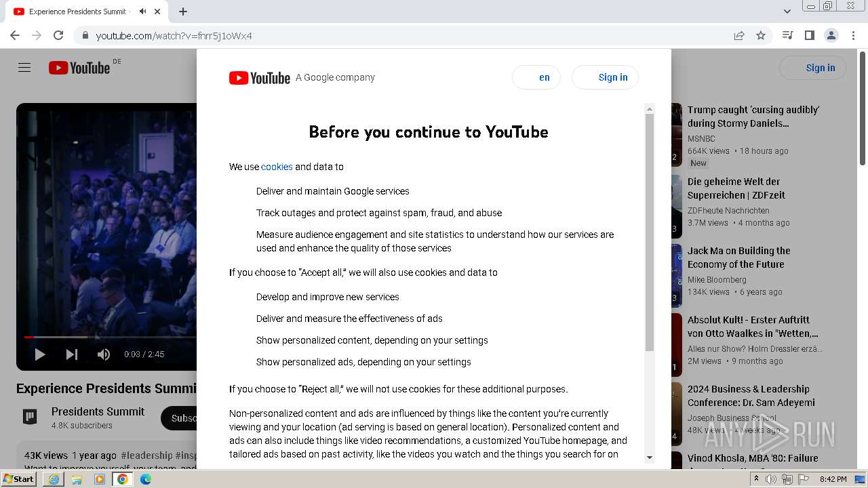Image resolution: width=868 pixels, height=488 pixels.
Task: Click Sign in on YouTube page header
Action: click(812, 68)
